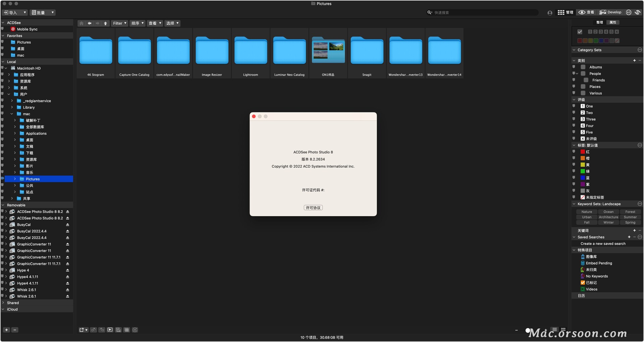Expand the Applications folder in tree
Viewport: 644px width, 342px height.
pos(15,134)
